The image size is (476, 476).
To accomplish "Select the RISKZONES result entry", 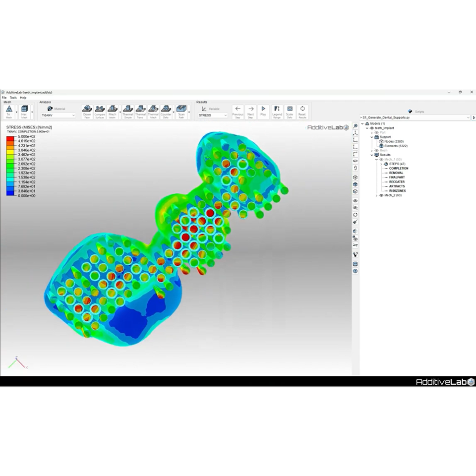I will [x=397, y=191].
